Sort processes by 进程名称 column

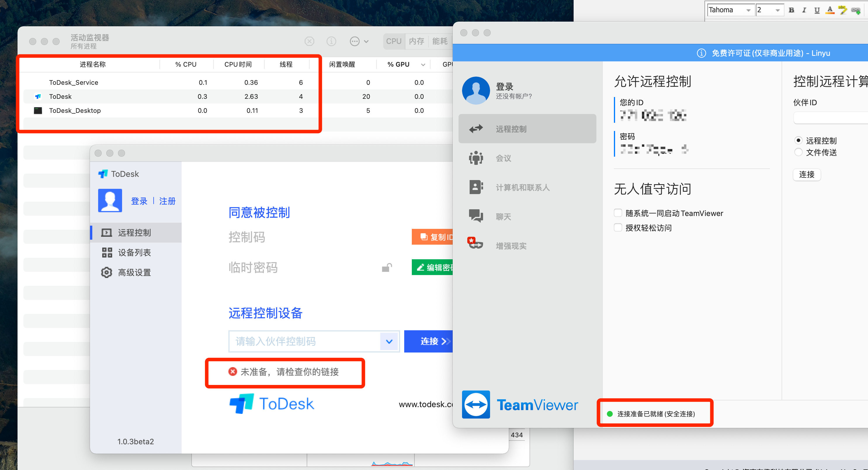pyautogui.click(x=92, y=64)
